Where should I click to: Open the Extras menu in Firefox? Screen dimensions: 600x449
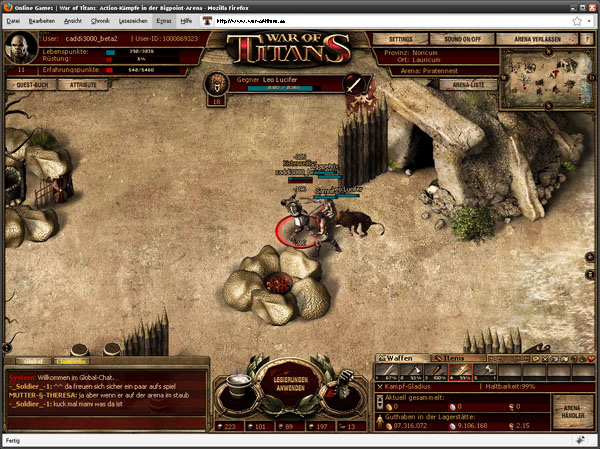tap(163, 19)
